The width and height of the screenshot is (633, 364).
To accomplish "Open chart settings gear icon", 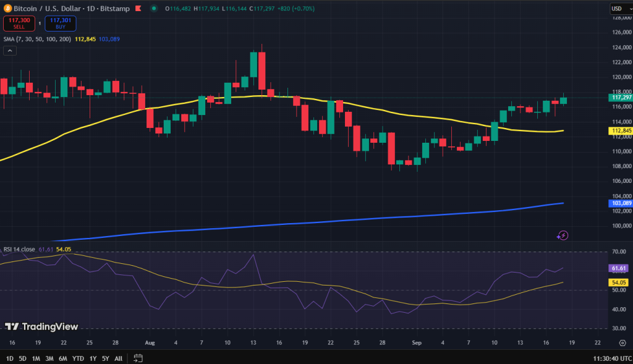I will pyautogui.click(x=622, y=342).
